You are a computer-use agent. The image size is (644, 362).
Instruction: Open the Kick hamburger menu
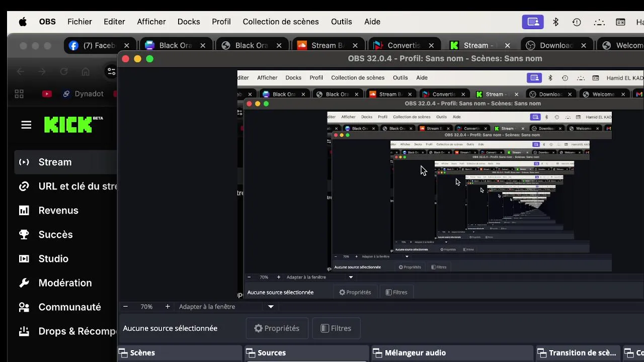pos(26,125)
